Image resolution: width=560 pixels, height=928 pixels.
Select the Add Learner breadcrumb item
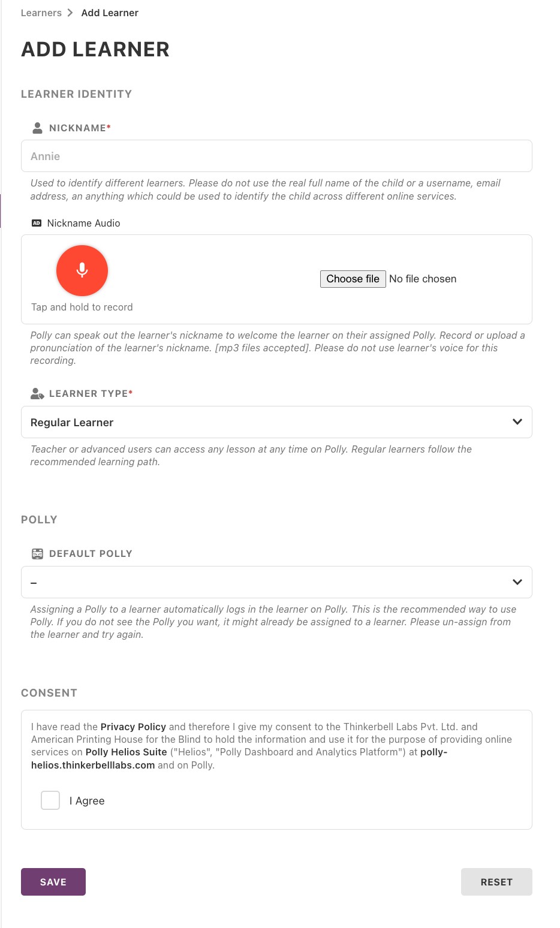click(x=110, y=13)
